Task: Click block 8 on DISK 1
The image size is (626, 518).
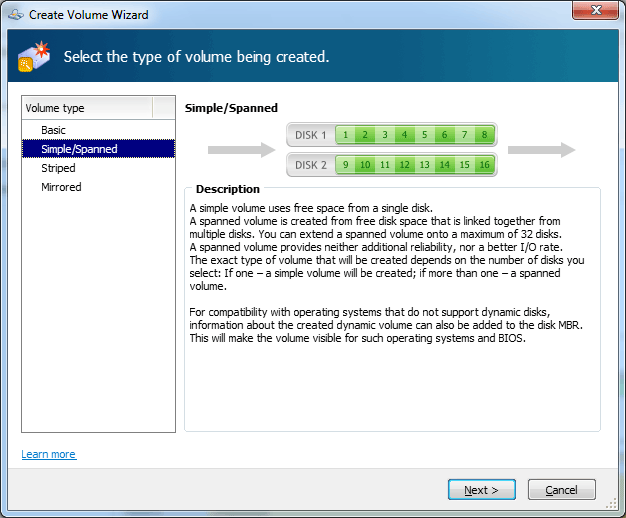Action: 484,135
